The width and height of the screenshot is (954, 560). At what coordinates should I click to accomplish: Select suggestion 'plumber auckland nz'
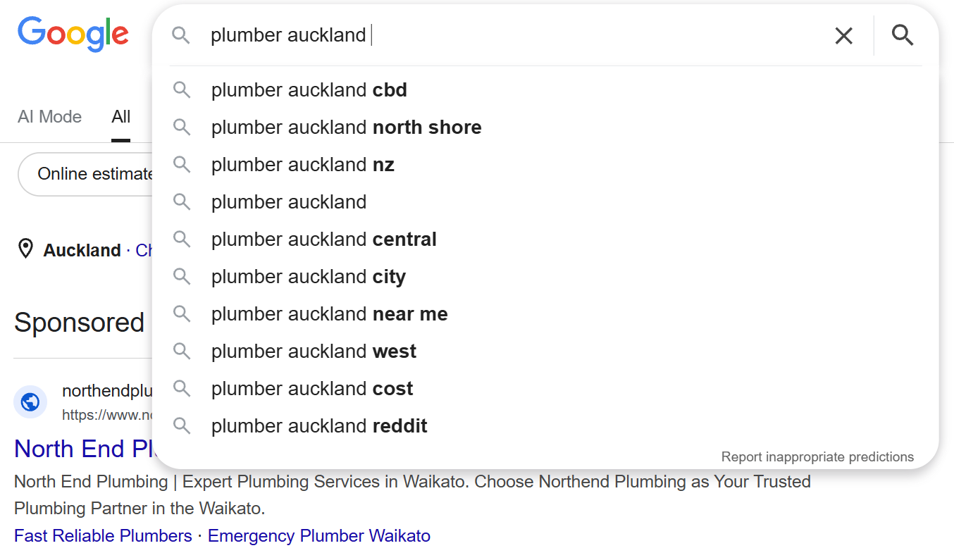[545, 165]
